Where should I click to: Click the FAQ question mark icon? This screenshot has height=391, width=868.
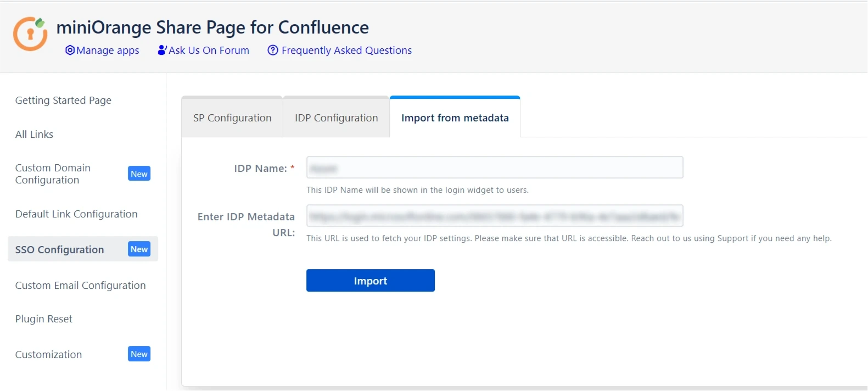pyautogui.click(x=273, y=51)
